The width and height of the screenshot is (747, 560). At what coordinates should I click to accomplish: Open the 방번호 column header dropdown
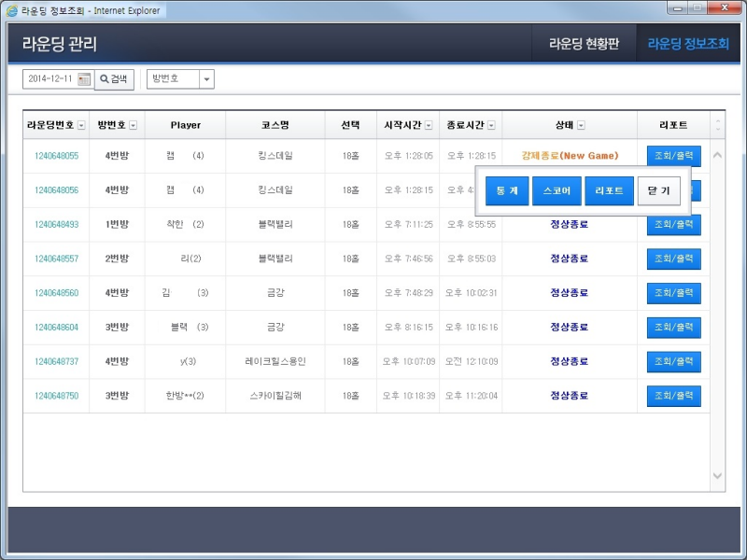pyautogui.click(x=133, y=124)
